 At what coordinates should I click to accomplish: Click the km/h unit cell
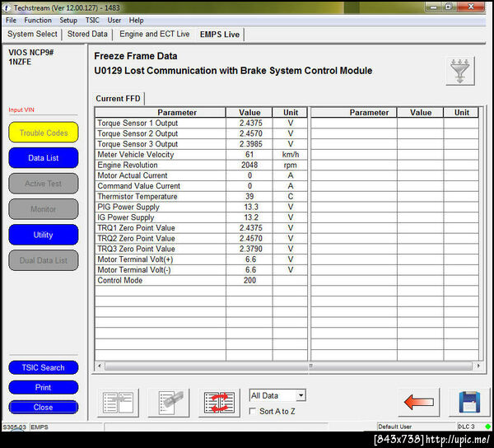click(x=291, y=155)
